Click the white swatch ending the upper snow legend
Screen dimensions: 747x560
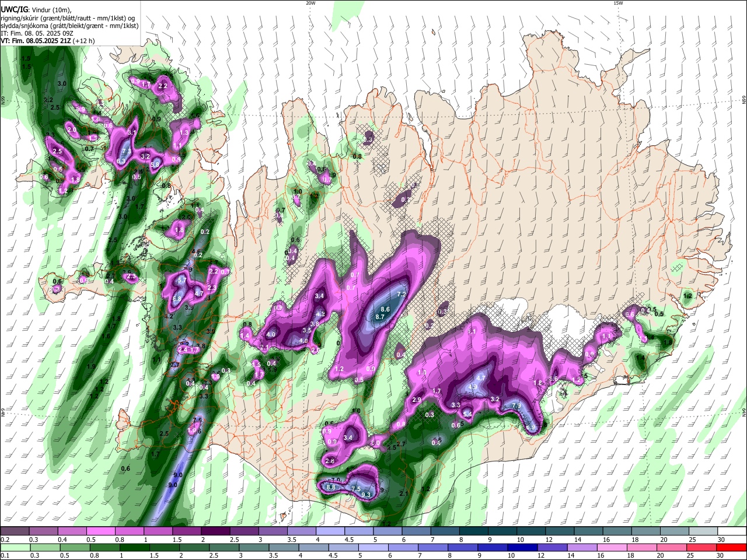coord(732,531)
